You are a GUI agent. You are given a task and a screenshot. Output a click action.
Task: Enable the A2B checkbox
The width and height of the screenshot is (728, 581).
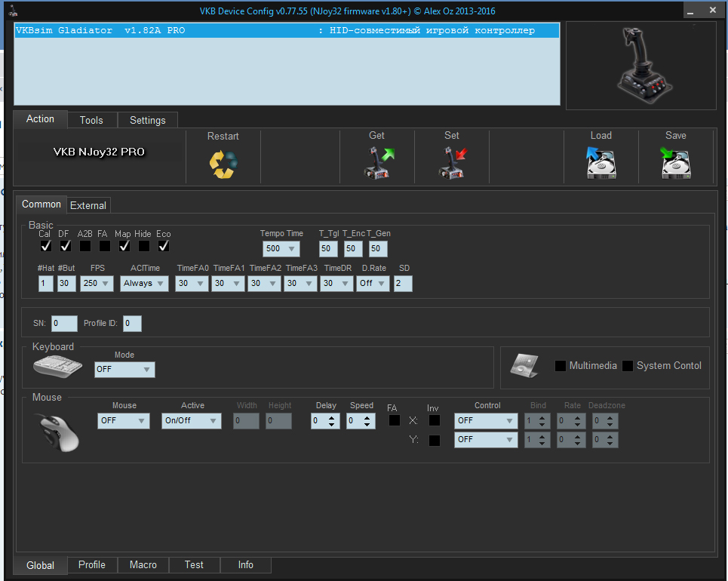click(x=85, y=246)
